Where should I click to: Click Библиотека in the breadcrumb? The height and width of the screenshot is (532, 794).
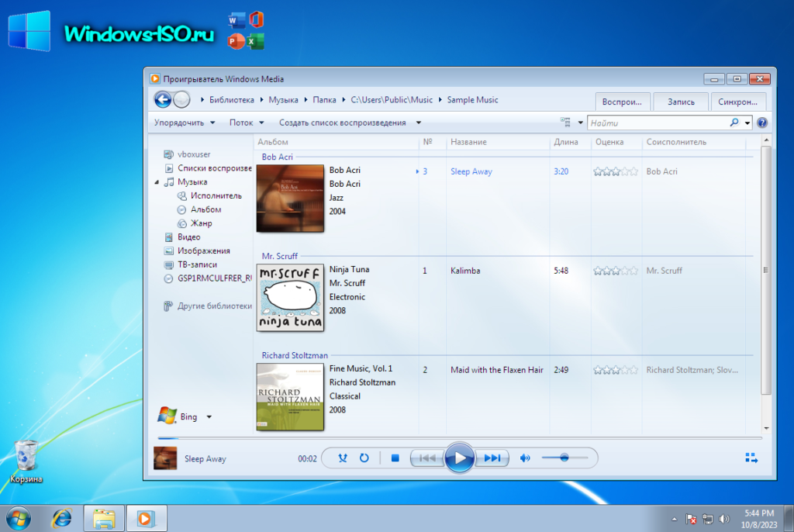(x=231, y=100)
